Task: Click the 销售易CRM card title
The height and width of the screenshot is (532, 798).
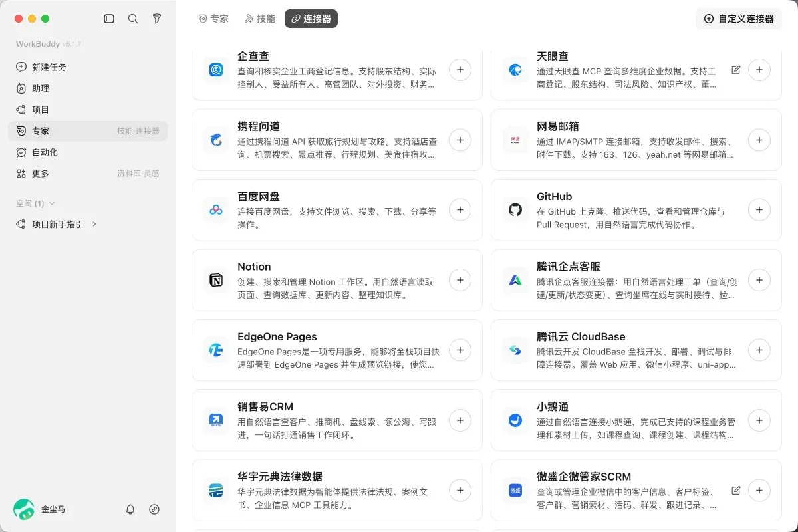Action: coord(265,407)
